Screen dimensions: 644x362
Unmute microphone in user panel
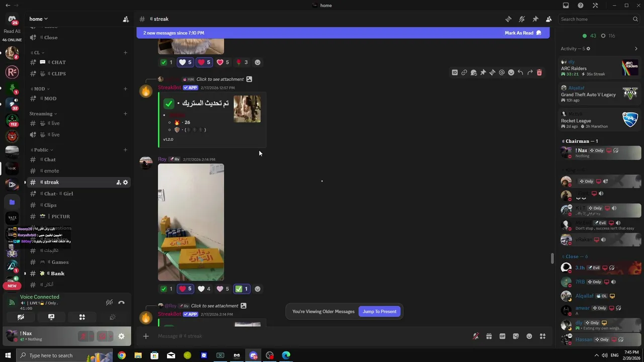tap(84, 336)
